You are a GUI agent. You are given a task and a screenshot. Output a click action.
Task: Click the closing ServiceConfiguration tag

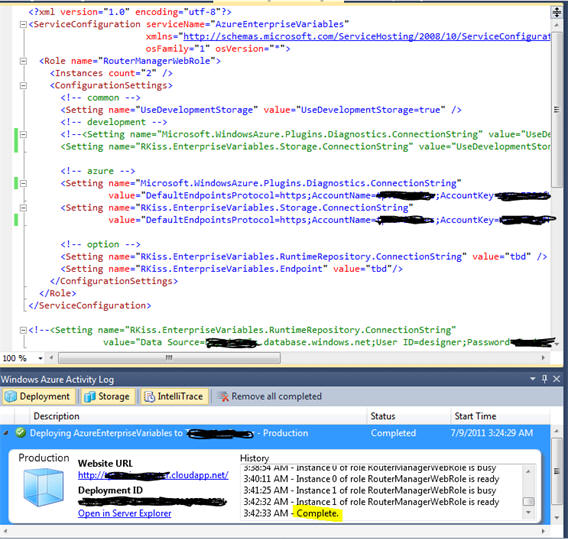pyautogui.click(x=90, y=306)
